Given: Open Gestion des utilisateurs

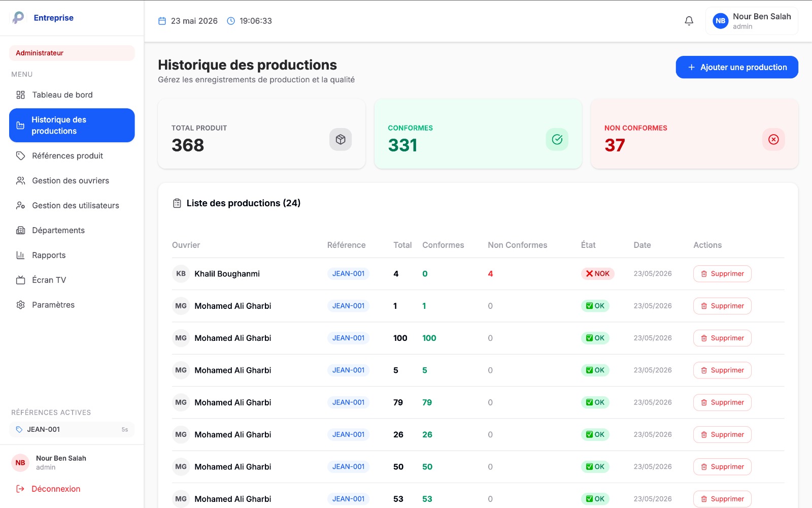Looking at the screenshot, I should click(72, 206).
